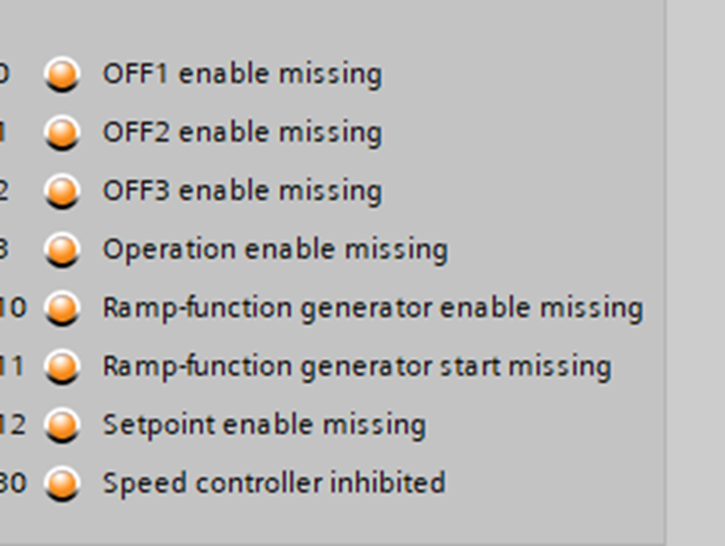The width and height of the screenshot is (725, 546).
Task: Click the orange LED beside OFF3 enable missing
Action: 62,190
